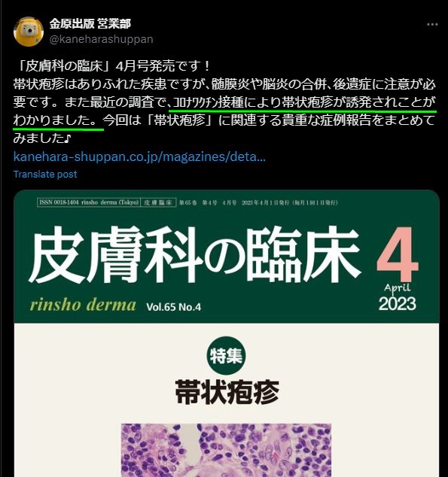Image resolution: width=448 pixels, height=477 pixels.
Task: Open the purple histology micrograph image
Action: [x=226, y=450]
